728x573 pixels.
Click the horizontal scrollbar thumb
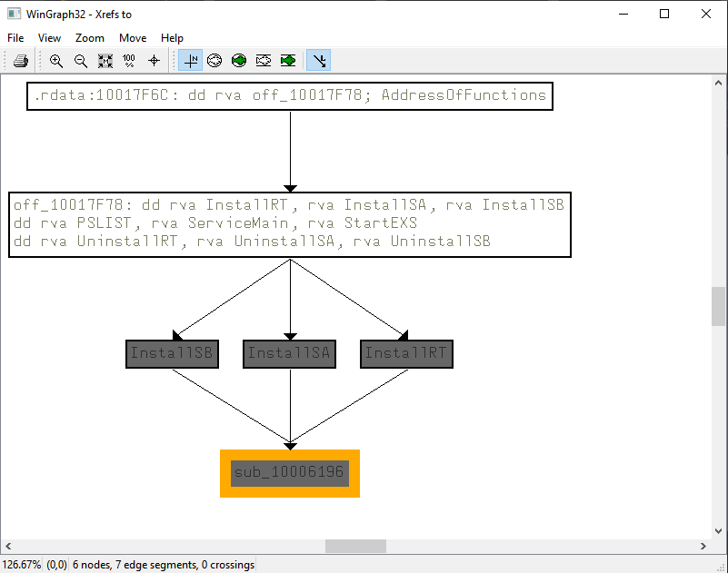[x=355, y=546]
